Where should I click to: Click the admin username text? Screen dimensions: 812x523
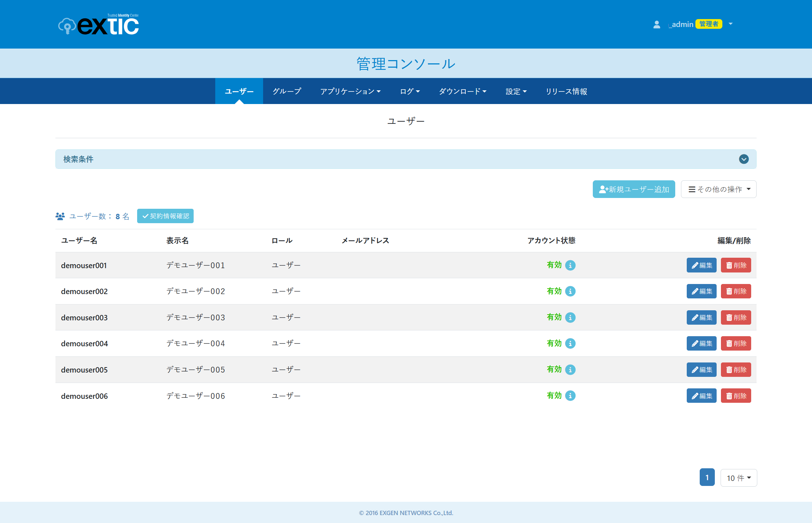pos(681,24)
